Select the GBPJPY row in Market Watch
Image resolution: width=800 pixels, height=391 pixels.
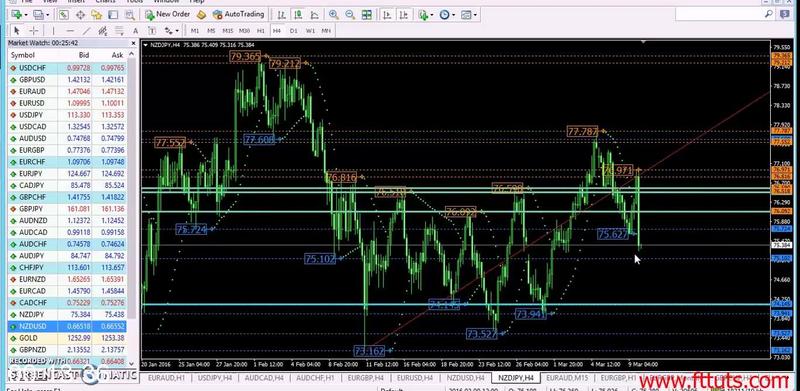tap(67, 209)
